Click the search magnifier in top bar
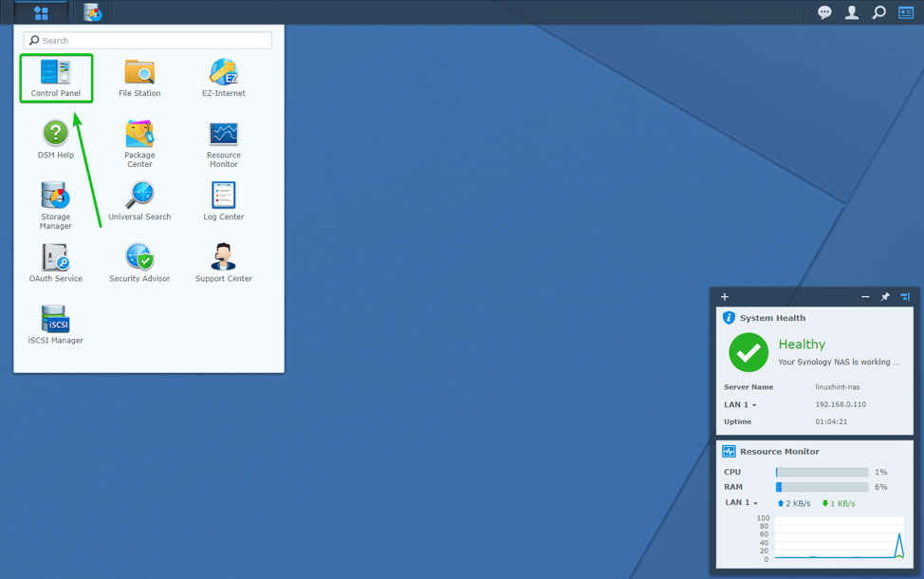The image size is (924, 579). 878,12
